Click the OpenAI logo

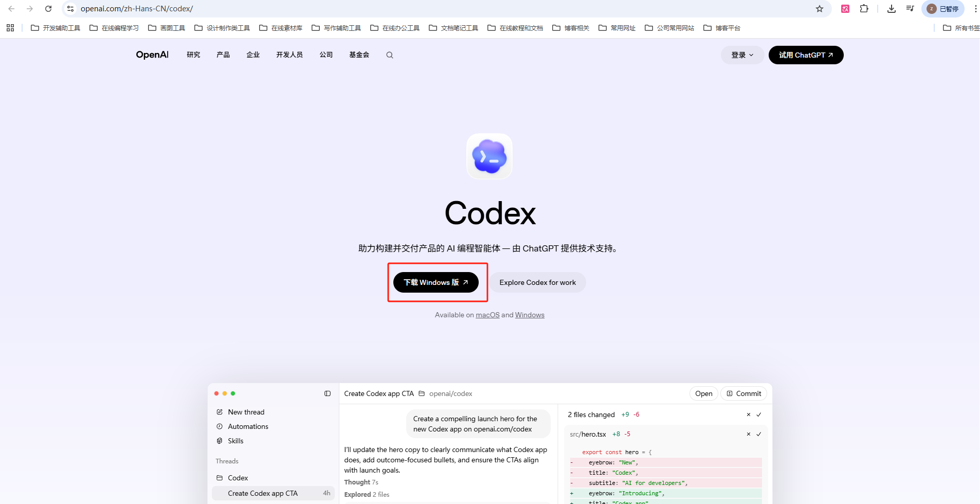[x=152, y=55]
